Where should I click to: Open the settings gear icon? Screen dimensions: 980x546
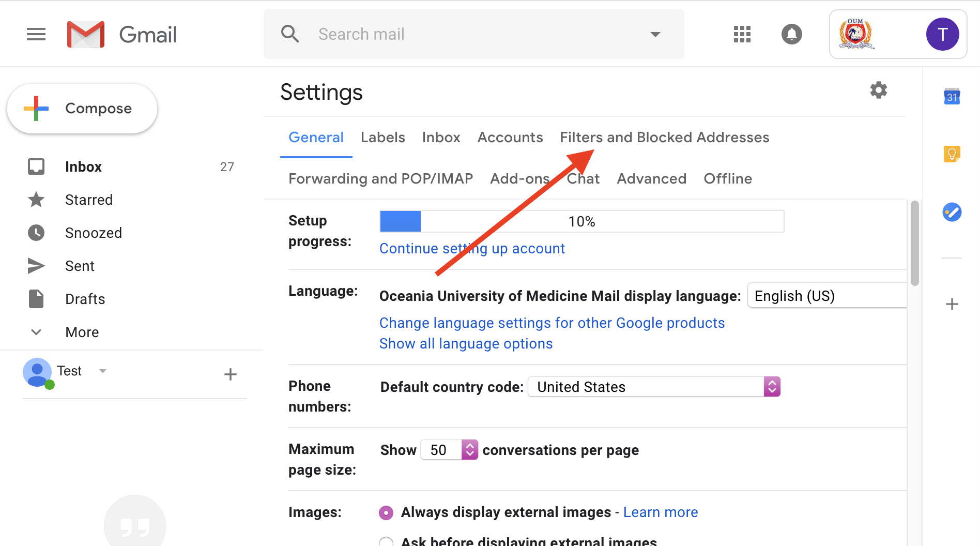click(878, 90)
